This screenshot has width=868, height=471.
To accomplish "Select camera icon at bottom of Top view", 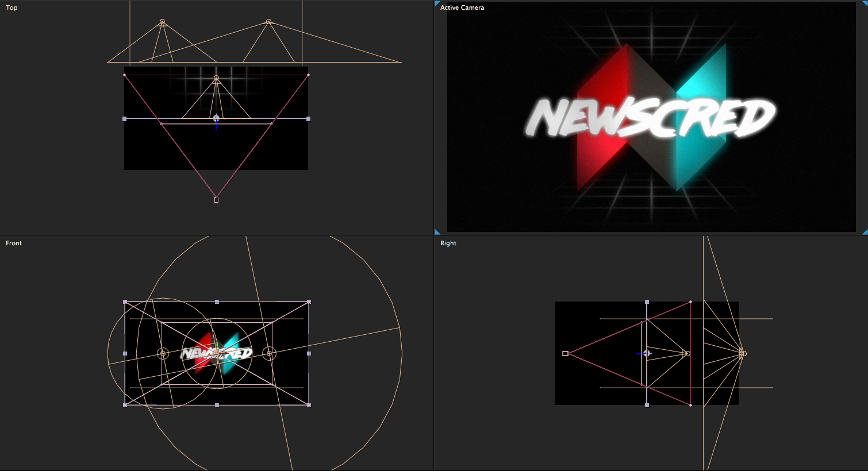I will coord(216,200).
